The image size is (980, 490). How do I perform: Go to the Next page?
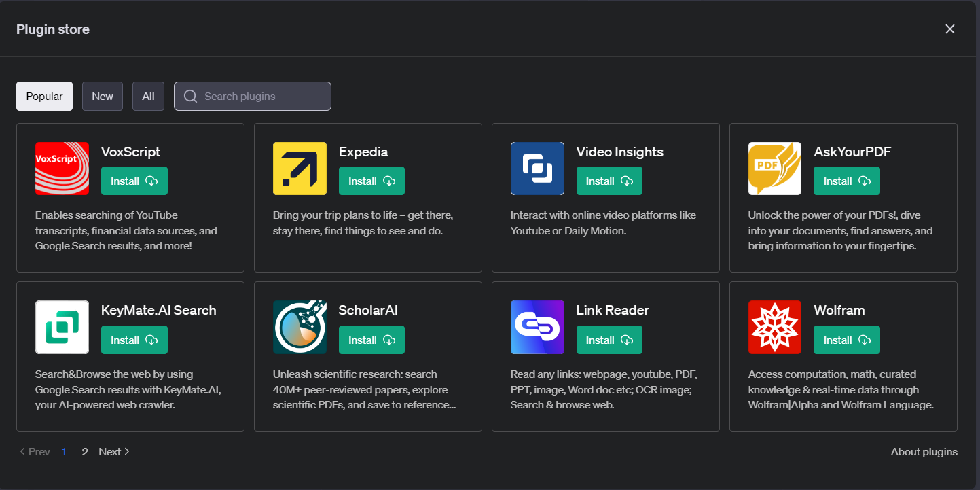[114, 451]
